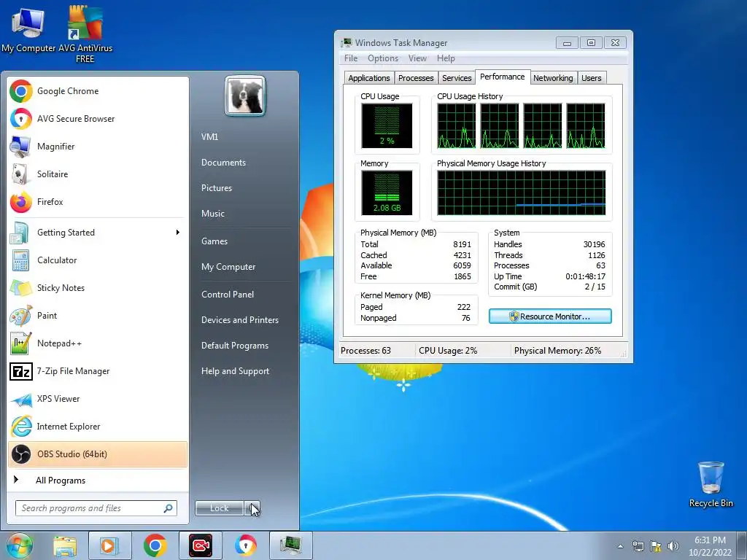Open Sticky Notes from the Start menu
The image size is (747, 560).
98,287
